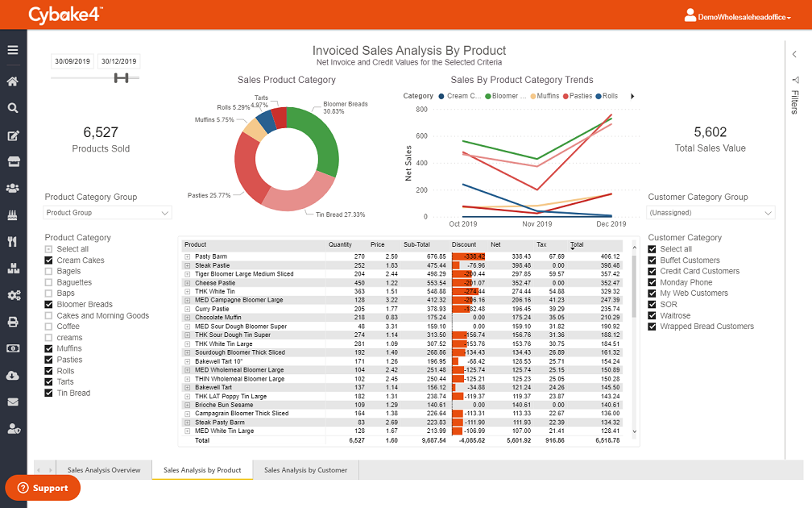Open the Customer Category Group Unassigned dropdown
The image size is (812, 508).
(710, 212)
